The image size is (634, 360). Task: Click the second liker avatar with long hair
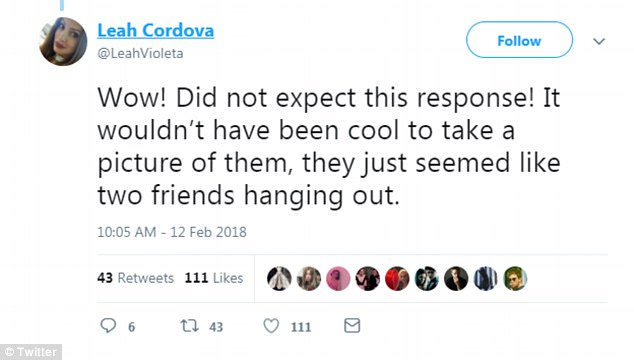click(x=309, y=279)
